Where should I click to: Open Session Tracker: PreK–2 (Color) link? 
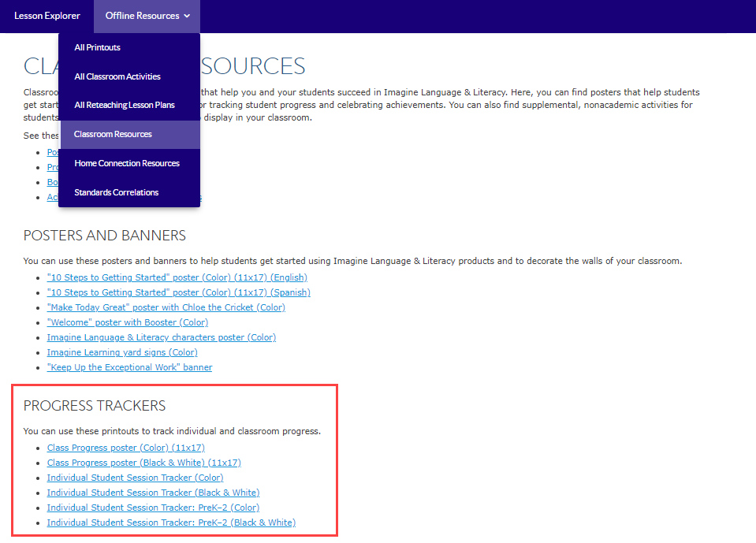click(x=153, y=508)
